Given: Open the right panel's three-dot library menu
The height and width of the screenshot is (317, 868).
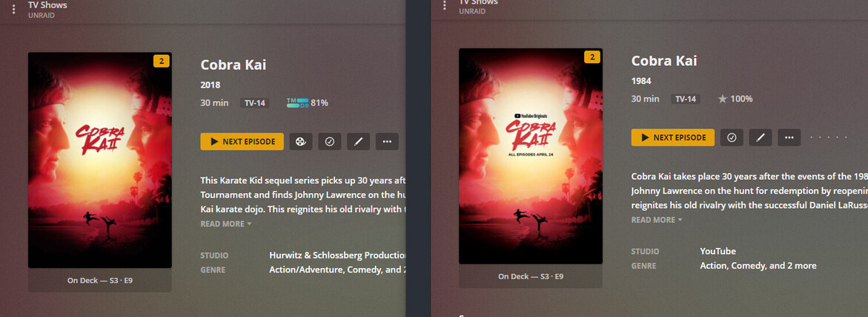Looking at the screenshot, I should point(445,5).
